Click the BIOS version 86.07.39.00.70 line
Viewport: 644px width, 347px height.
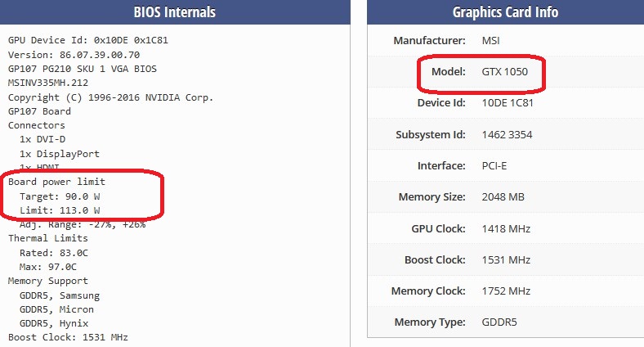point(73,54)
